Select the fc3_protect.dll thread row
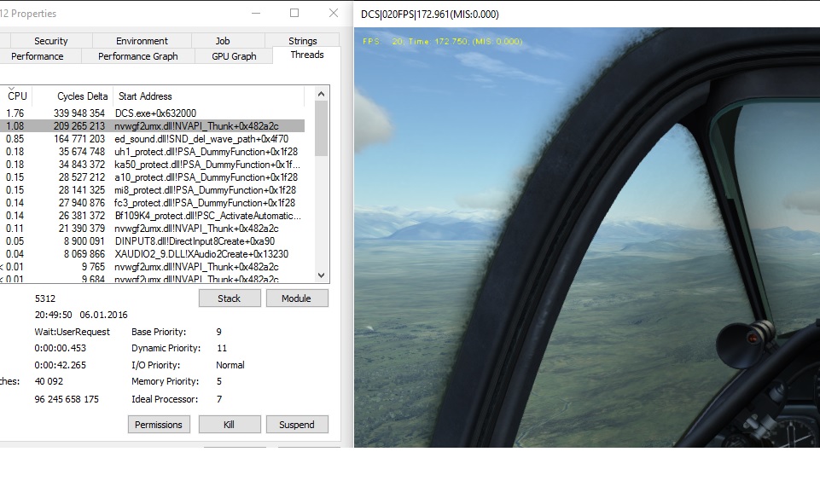The image size is (820, 504). (152, 203)
